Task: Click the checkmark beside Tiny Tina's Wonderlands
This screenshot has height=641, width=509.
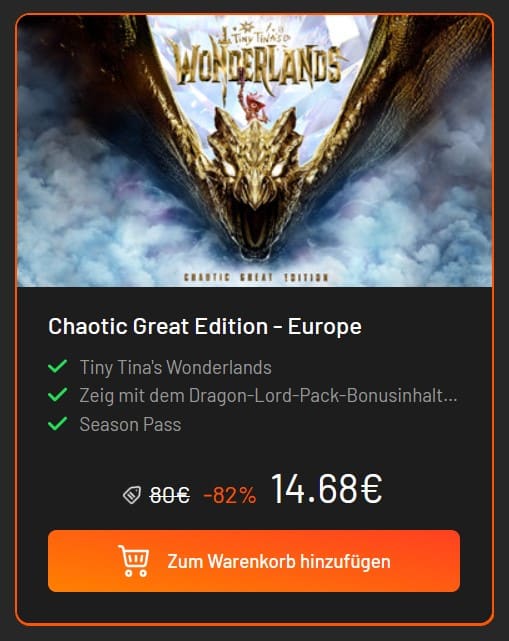Action: pyautogui.click(x=58, y=366)
